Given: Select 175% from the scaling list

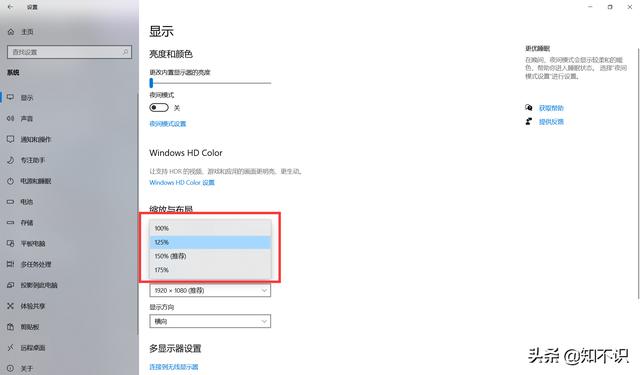Looking at the screenshot, I should coord(210,270).
